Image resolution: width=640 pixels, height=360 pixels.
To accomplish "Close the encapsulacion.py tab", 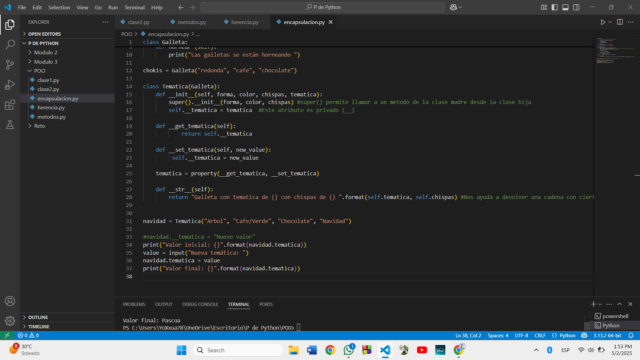I will pyautogui.click(x=331, y=22).
